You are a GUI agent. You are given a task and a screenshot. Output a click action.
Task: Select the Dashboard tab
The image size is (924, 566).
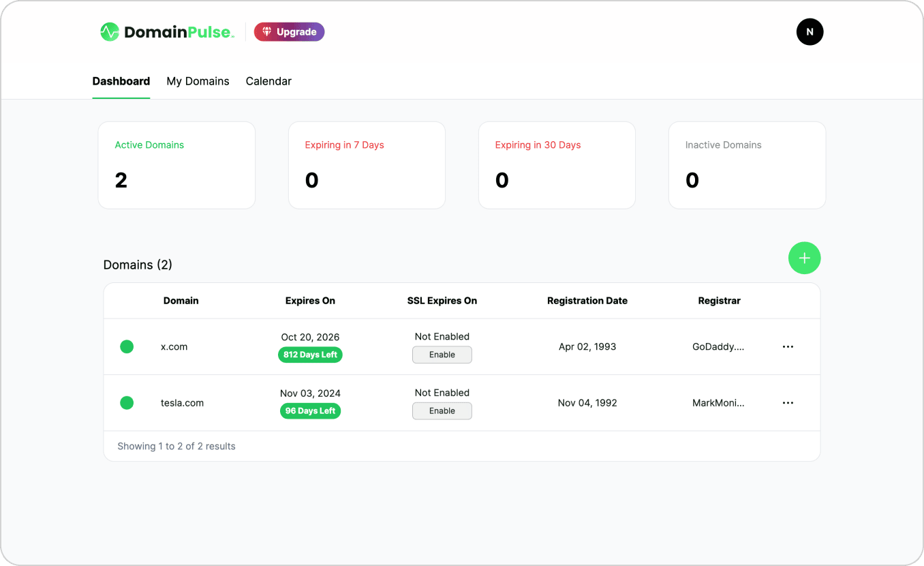pos(121,81)
